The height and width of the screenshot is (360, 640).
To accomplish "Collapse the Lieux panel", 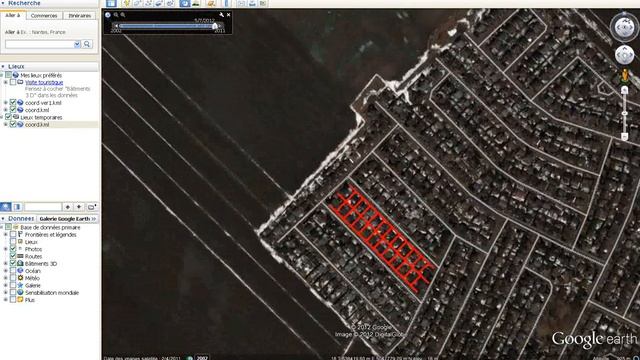I will pyautogui.click(x=3, y=67).
